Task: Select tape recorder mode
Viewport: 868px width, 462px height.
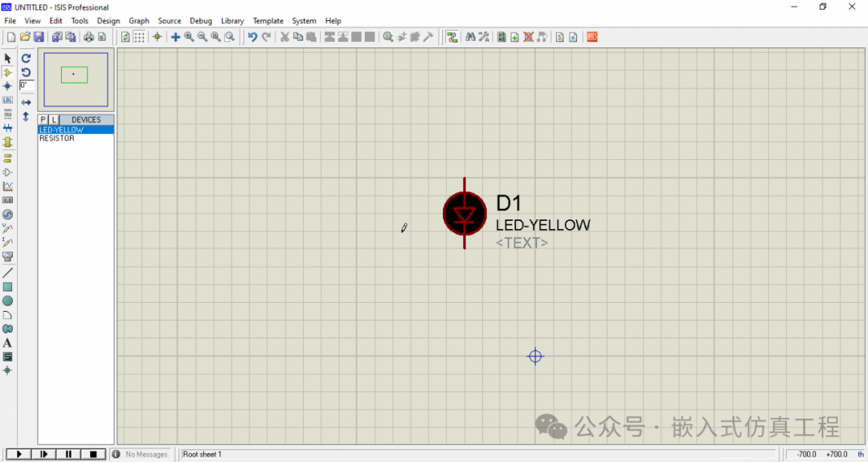Action: 8,200
